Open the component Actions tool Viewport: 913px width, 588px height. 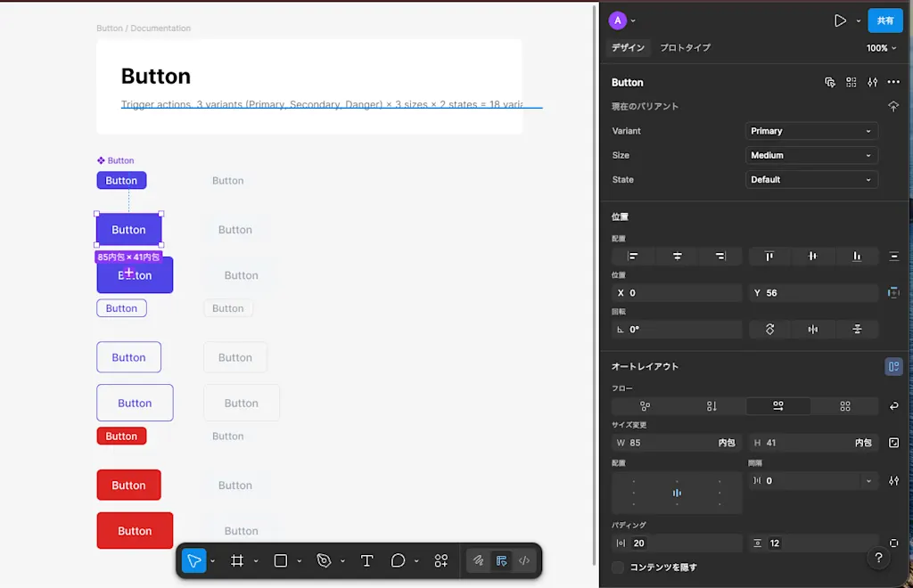pyautogui.click(x=440, y=560)
